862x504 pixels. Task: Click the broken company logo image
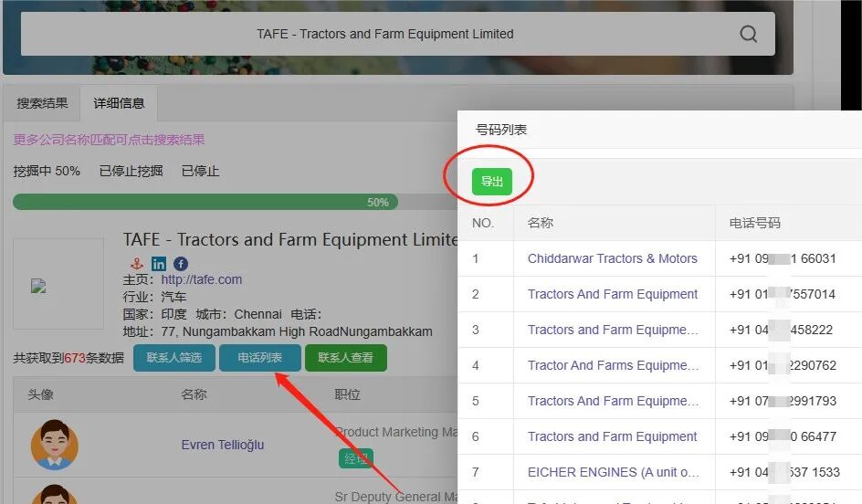coord(38,286)
